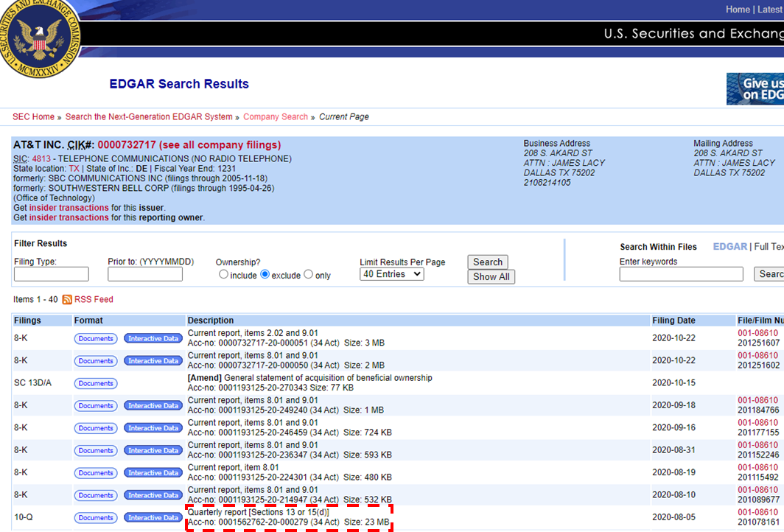Image resolution: width=784 pixels, height=532 pixels.
Task: Focus the Enter keywords field
Action: pyautogui.click(x=681, y=274)
